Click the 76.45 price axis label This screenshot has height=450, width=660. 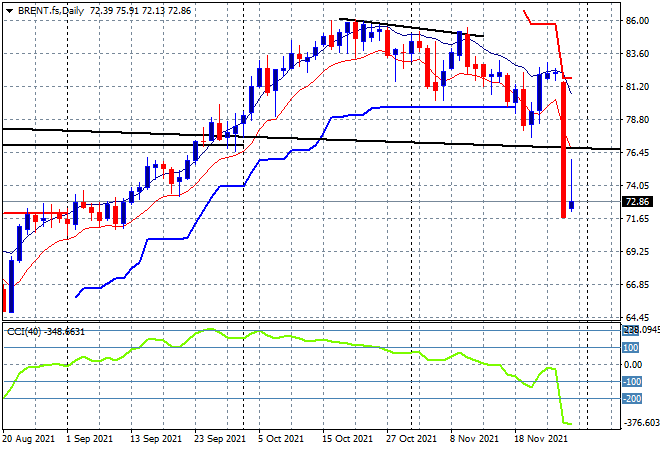coord(637,152)
